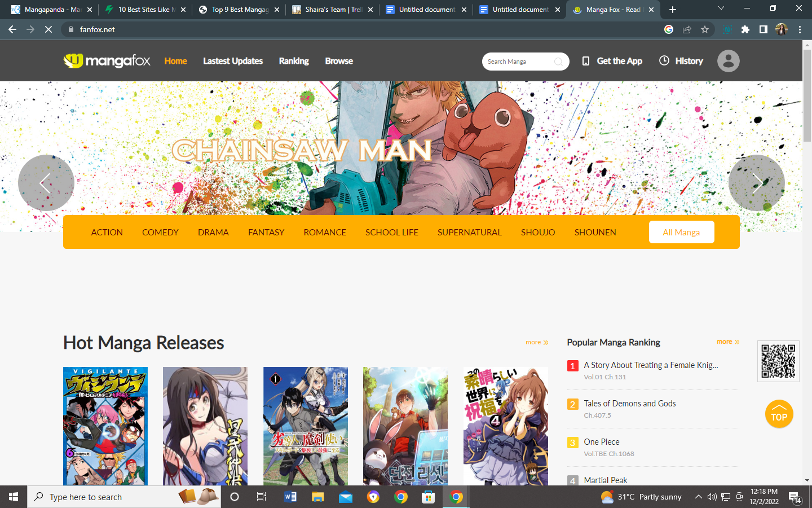Open notification center icon
Viewport: 812px width, 508px height.
coord(795,497)
